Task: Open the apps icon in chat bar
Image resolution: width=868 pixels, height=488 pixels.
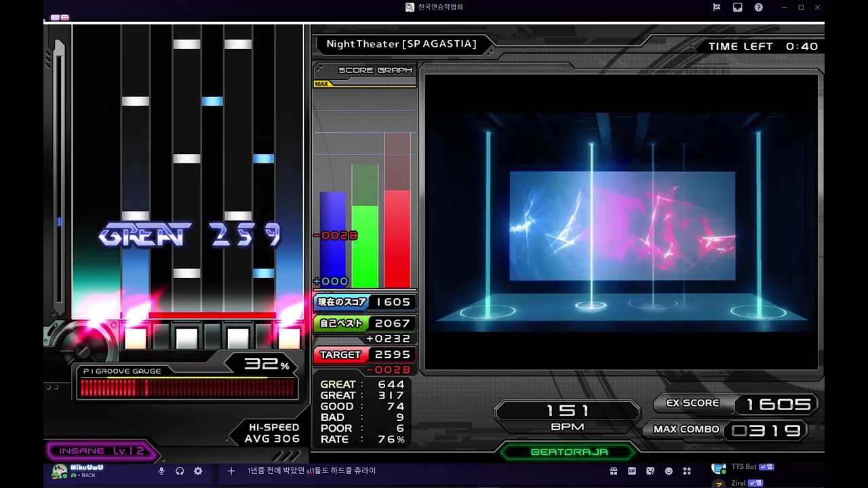Action: coord(687,471)
